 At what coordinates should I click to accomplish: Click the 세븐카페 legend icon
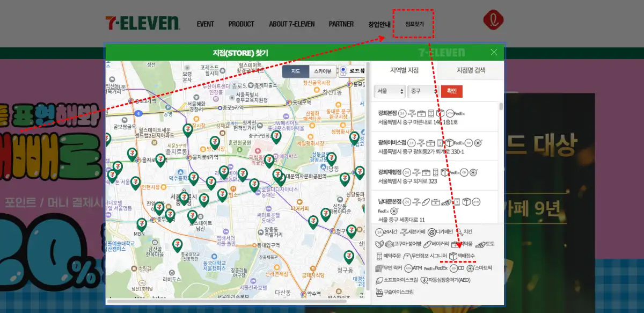click(404, 232)
